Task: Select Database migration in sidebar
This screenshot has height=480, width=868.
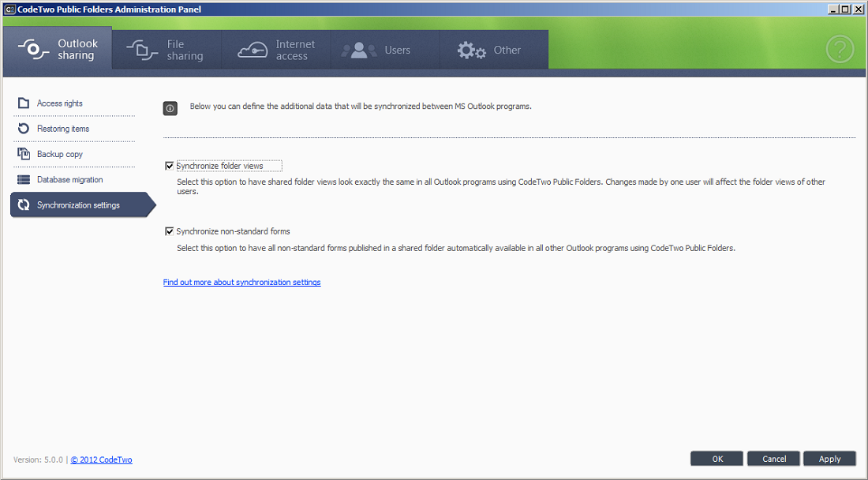Action: click(73, 179)
